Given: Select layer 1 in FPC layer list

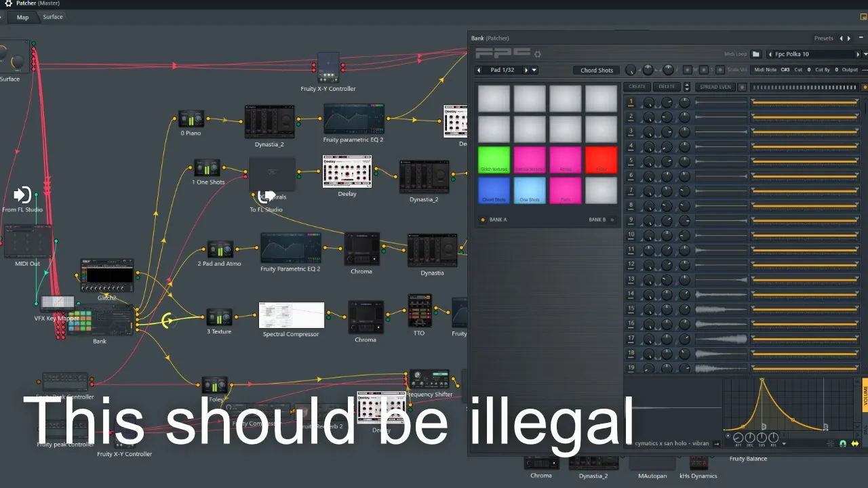Looking at the screenshot, I should tap(631, 102).
